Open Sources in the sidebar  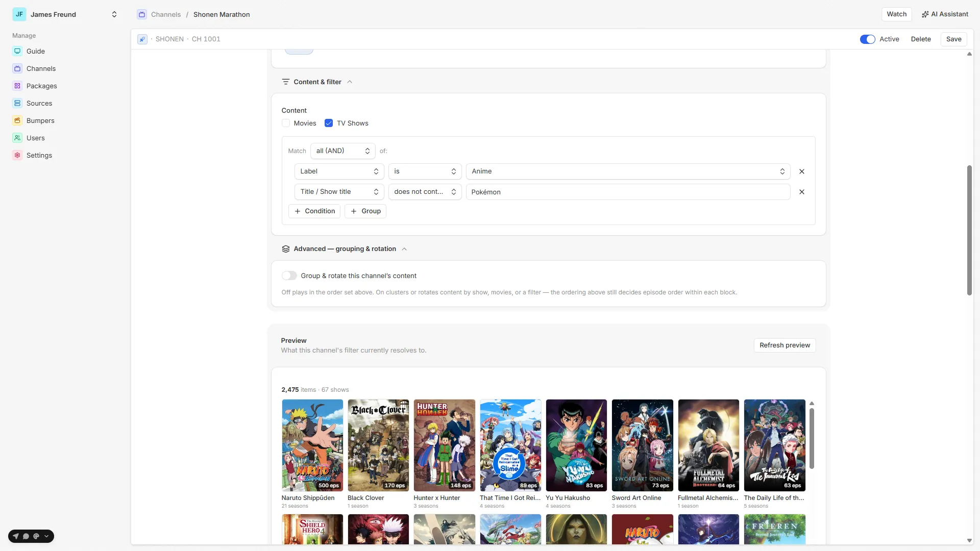point(39,103)
